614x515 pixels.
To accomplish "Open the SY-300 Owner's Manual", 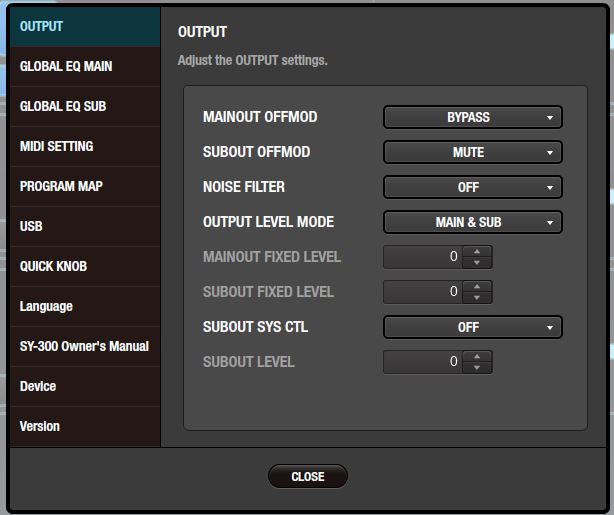I will point(85,346).
